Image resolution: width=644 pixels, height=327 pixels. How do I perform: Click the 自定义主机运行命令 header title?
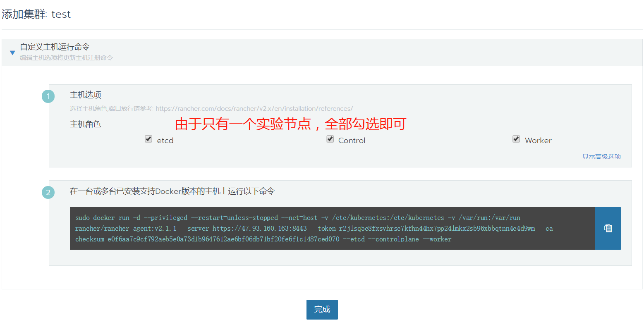(x=55, y=47)
